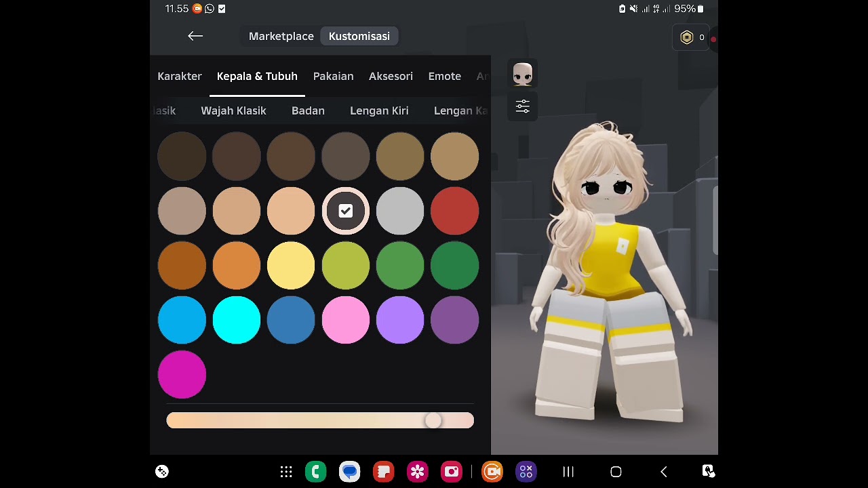Pick the lavender purple color swatch
The image size is (868, 488).
[x=400, y=320]
